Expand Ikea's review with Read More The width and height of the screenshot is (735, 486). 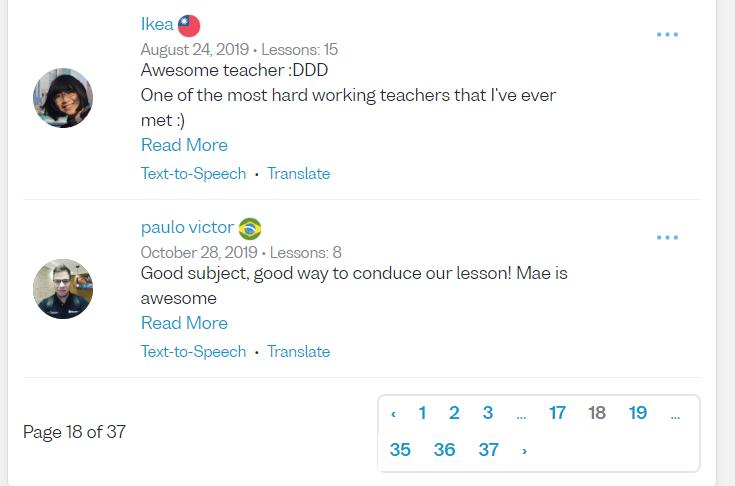[184, 145]
